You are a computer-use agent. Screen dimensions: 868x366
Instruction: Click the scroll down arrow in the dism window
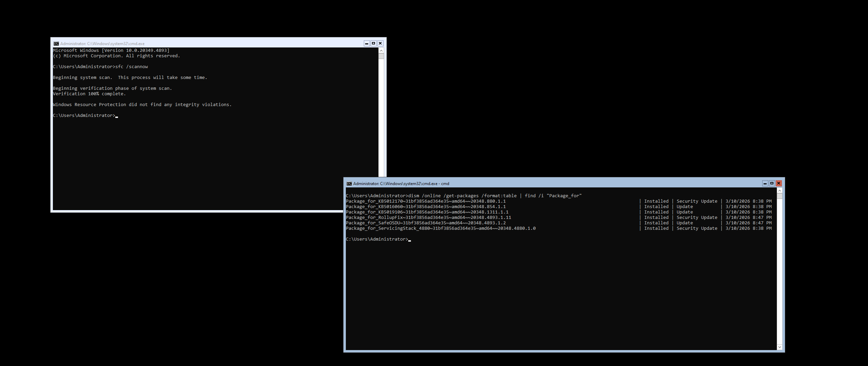pyautogui.click(x=780, y=347)
